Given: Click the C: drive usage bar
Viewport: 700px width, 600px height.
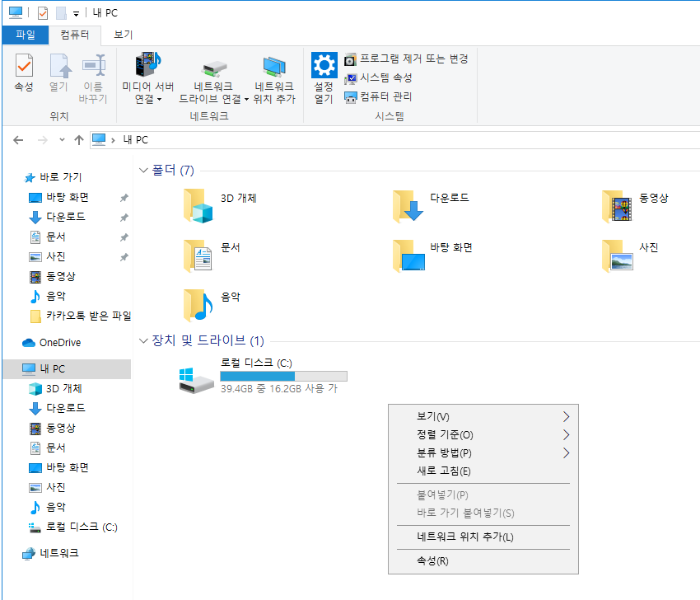Looking at the screenshot, I should point(283,376).
